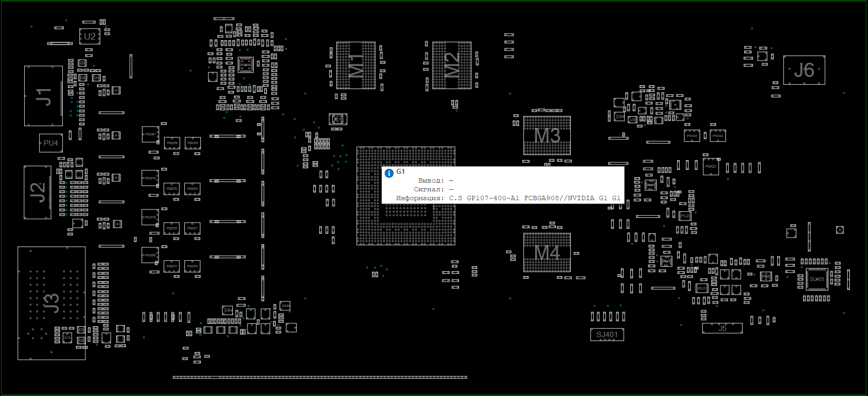Select MOSFET PMQ2
The height and width of the screenshot is (396, 868).
(718, 135)
